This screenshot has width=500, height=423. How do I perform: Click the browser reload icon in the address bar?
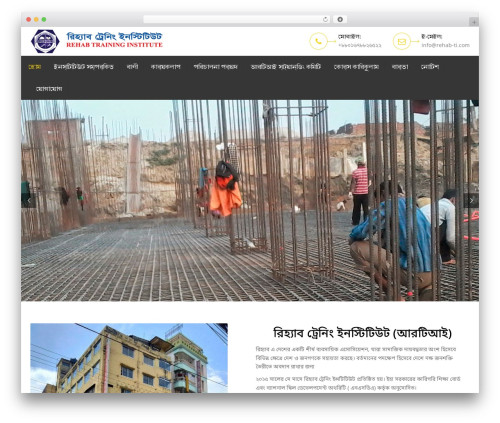[325, 20]
